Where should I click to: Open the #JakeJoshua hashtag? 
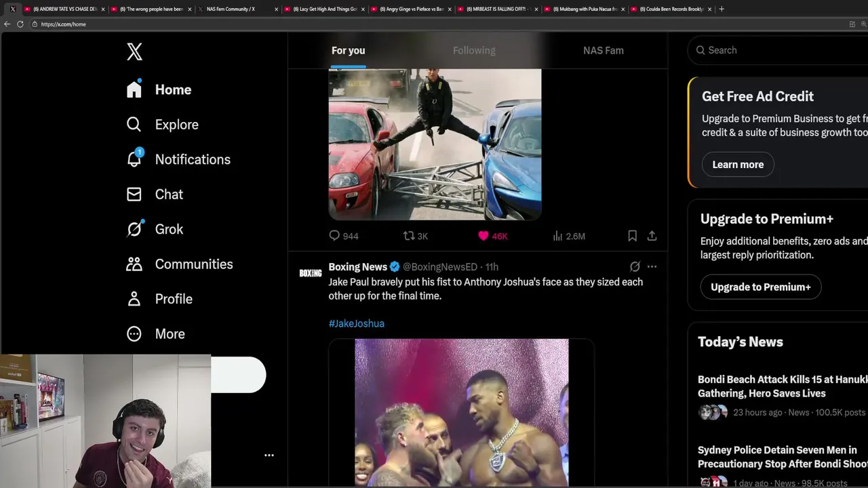coord(357,324)
